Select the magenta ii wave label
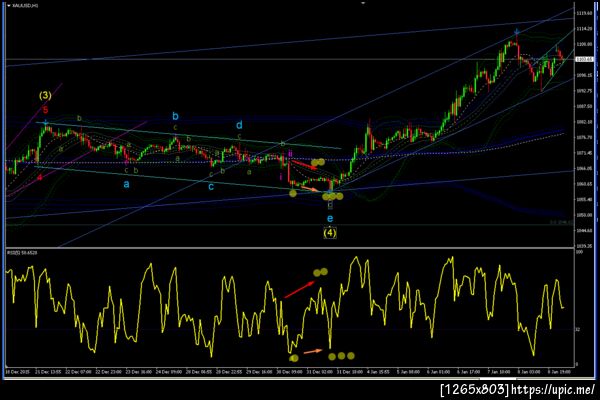The height and width of the screenshot is (400, 600). pyautogui.click(x=290, y=154)
